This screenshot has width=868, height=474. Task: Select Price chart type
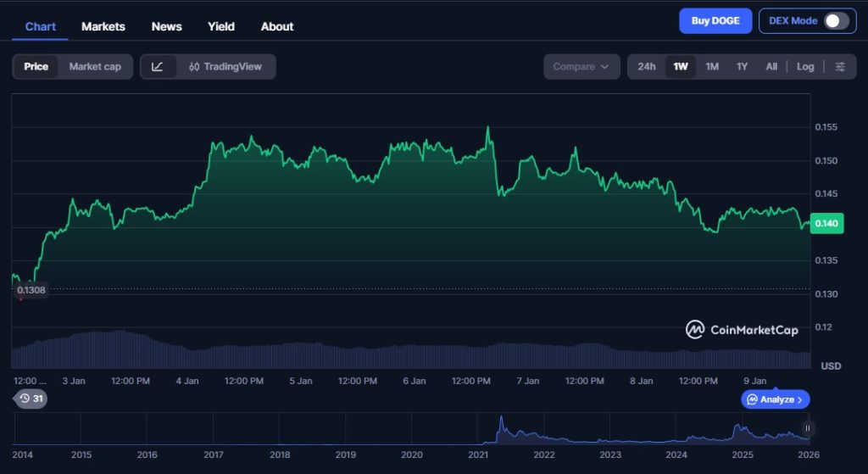point(36,66)
